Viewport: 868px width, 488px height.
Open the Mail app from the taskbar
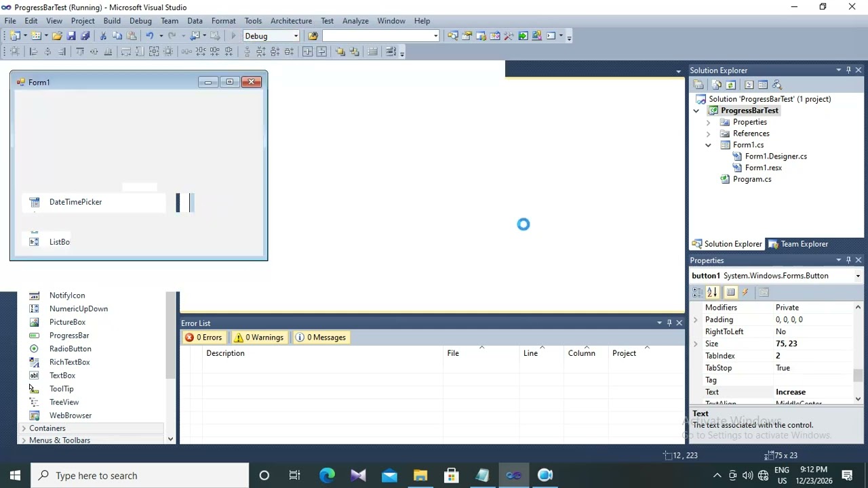pos(389,475)
